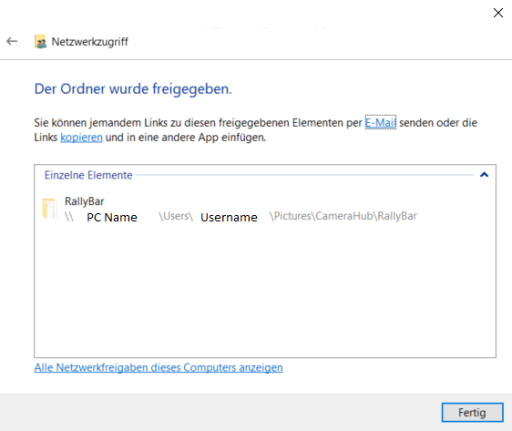
Task: Click the \Users\ path segment
Action: tap(176, 216)
